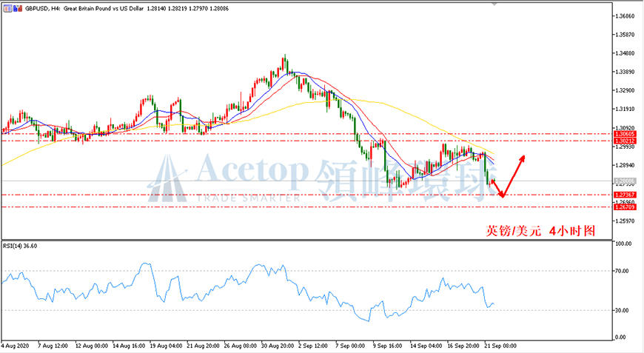The height and width of the screenshot is (353, 644).
Task: Click the '26 Aug 08:00' time axis label
Action: pos(241,346)
